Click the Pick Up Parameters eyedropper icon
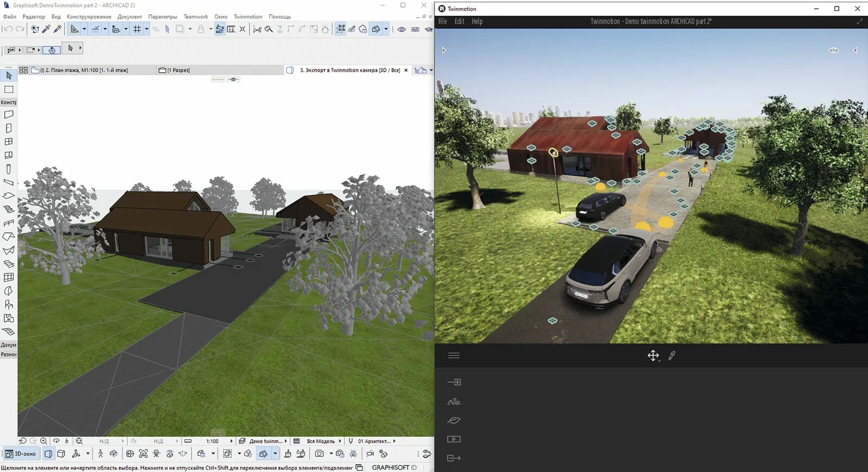This screenshot has width=868, height=472. 47,29
